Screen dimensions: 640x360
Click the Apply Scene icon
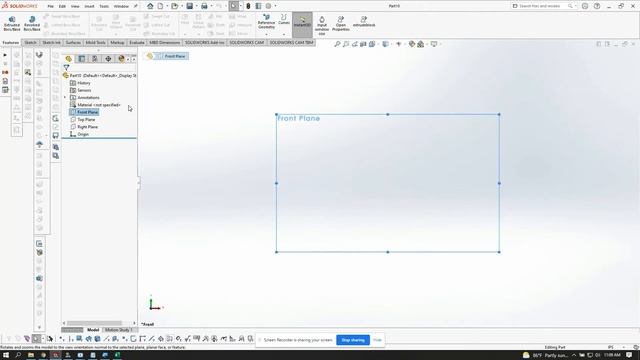(x=421, y=44)
